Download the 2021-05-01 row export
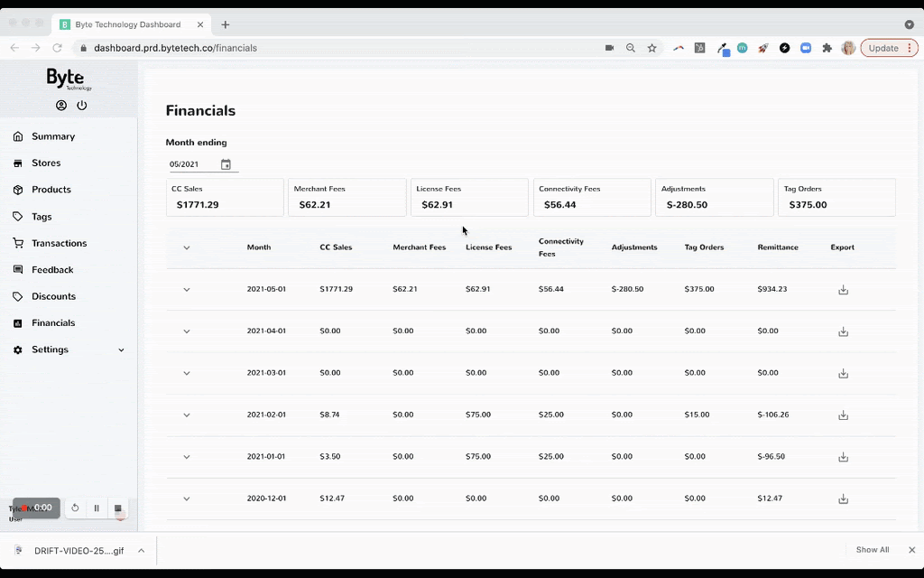Image resolution: width=924 pixels, height=578 pixels. pyautogui.click(x=843, y=290)
